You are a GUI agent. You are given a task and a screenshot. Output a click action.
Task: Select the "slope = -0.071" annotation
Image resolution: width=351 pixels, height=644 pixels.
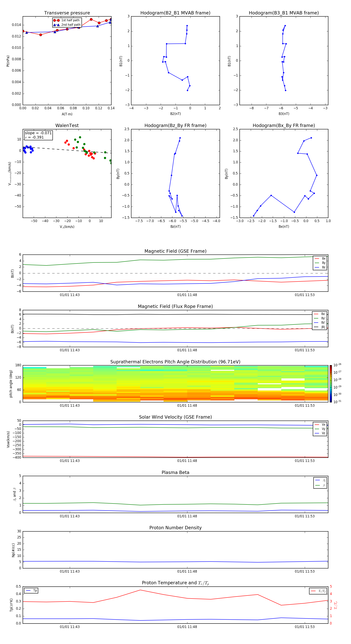(38, 133)
